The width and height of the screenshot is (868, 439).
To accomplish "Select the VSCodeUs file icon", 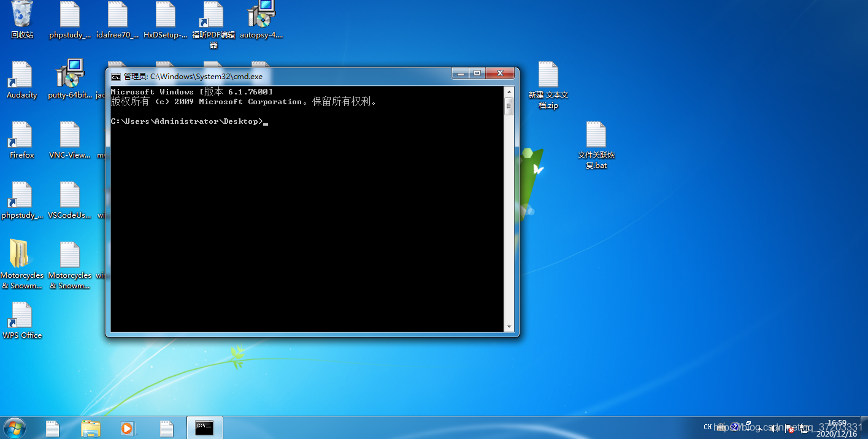I will click(70, 200).
